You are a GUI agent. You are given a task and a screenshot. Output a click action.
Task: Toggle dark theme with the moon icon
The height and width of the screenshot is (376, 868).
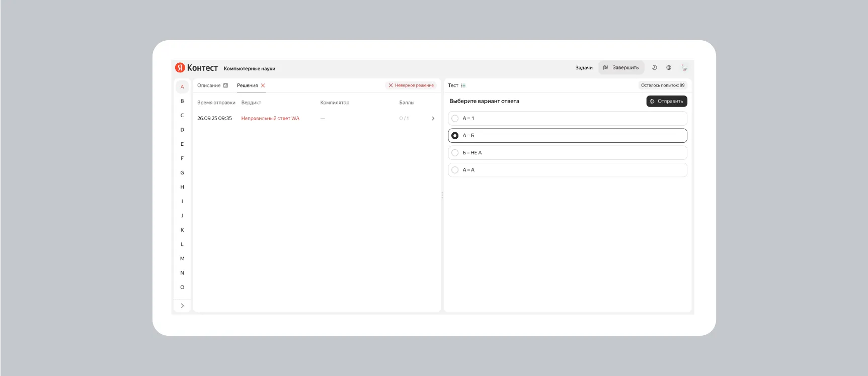tap(654, 68)
